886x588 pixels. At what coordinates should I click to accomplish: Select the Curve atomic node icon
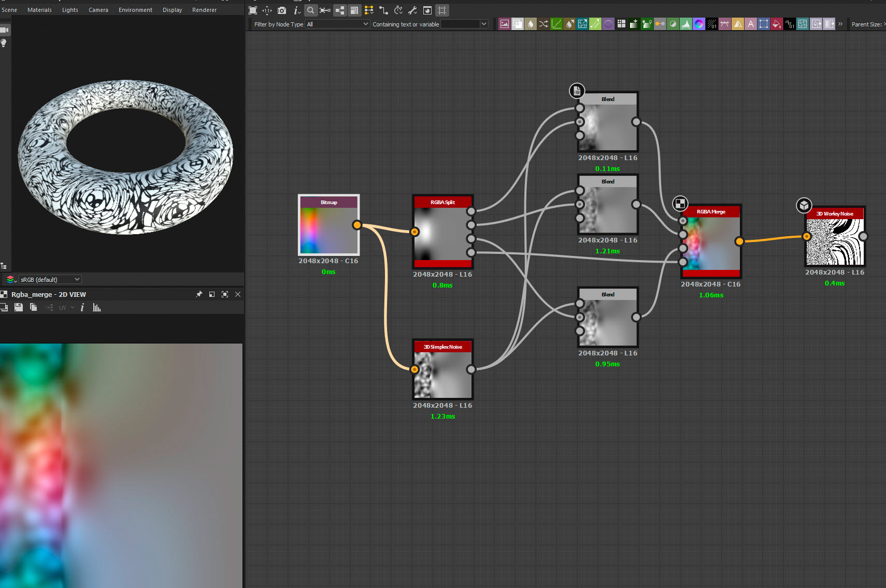coord(556,24)
